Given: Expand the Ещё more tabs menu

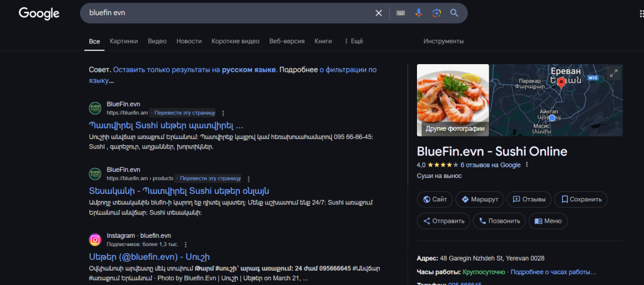Looking at the screenshot, I should tap(353, 41).
